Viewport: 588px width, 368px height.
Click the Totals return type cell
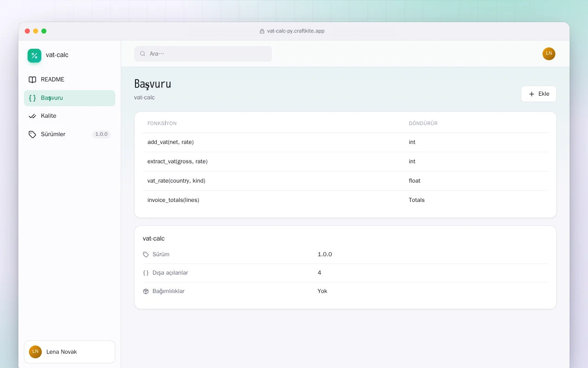[x=417, y=200]
